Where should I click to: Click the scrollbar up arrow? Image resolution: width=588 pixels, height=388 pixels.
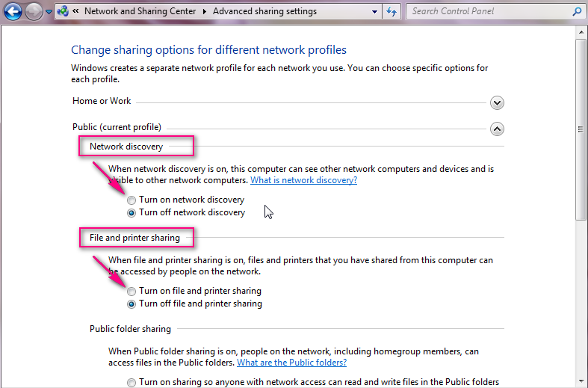581,32
